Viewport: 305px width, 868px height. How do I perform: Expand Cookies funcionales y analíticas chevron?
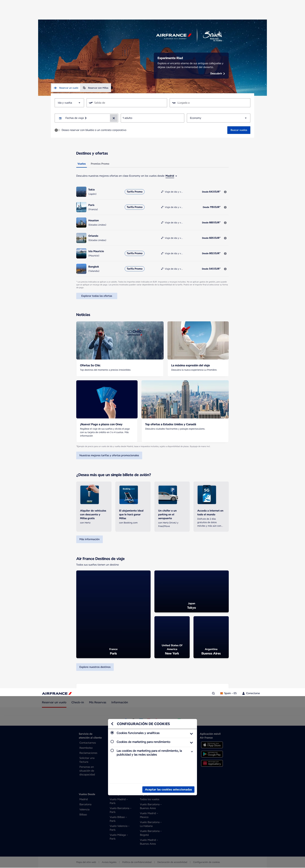click(x=191, y=734)
